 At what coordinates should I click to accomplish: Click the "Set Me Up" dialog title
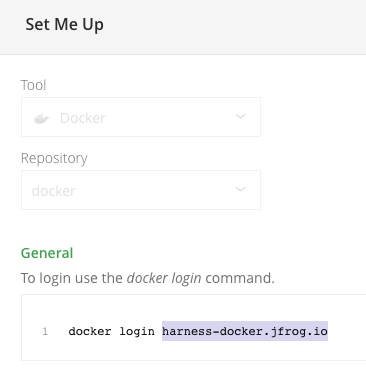tap(65, 25)
